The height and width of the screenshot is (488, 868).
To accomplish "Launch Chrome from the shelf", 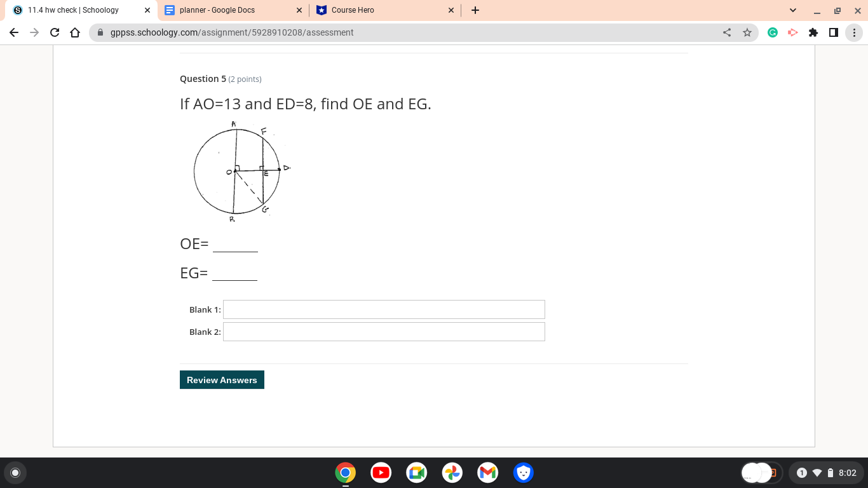I will point(346,473).
